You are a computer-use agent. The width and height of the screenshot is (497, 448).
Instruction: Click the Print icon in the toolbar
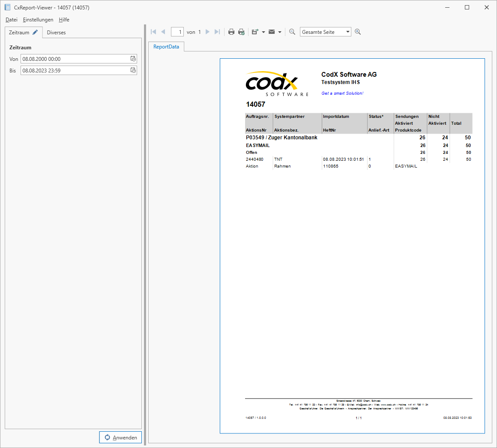231,31
